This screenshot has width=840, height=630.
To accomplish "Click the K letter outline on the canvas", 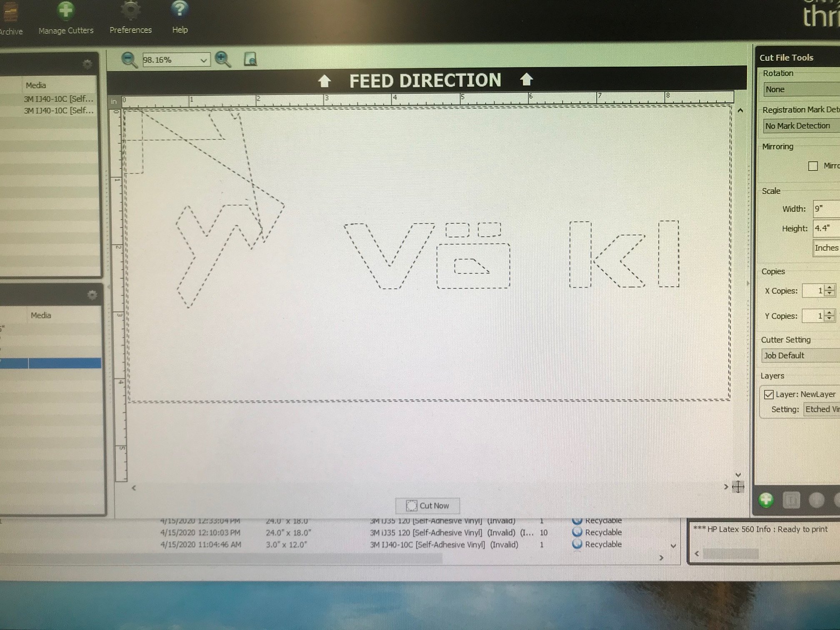I will [x=607, y=255].
